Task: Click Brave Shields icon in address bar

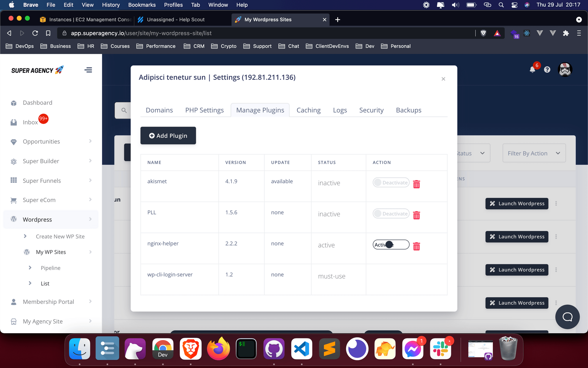Action: [x=483, y=33]
